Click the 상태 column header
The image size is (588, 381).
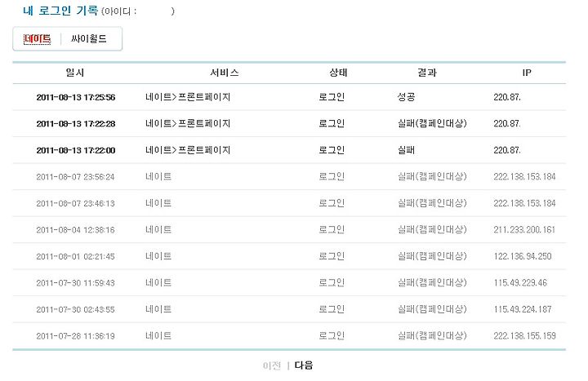pos(338,73)
